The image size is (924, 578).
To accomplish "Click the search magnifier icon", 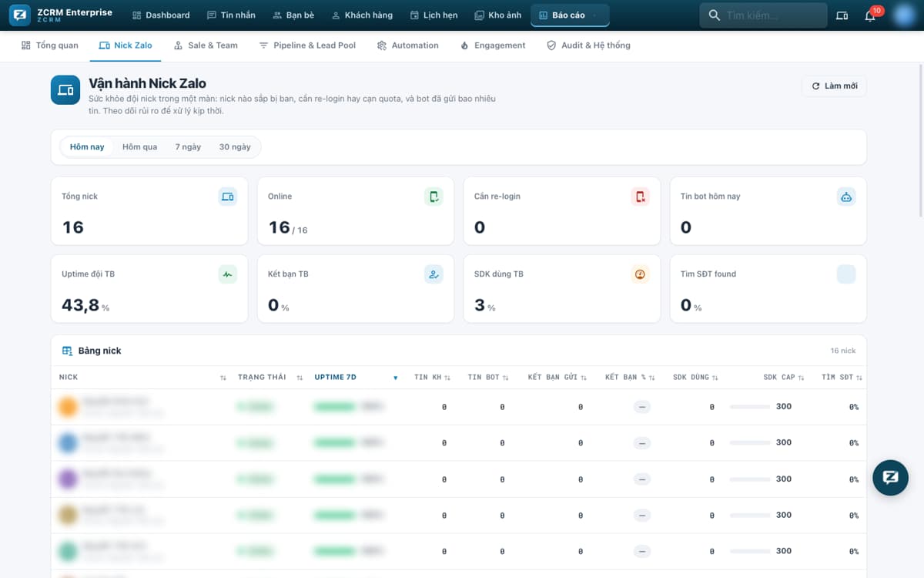I will 714,15.
